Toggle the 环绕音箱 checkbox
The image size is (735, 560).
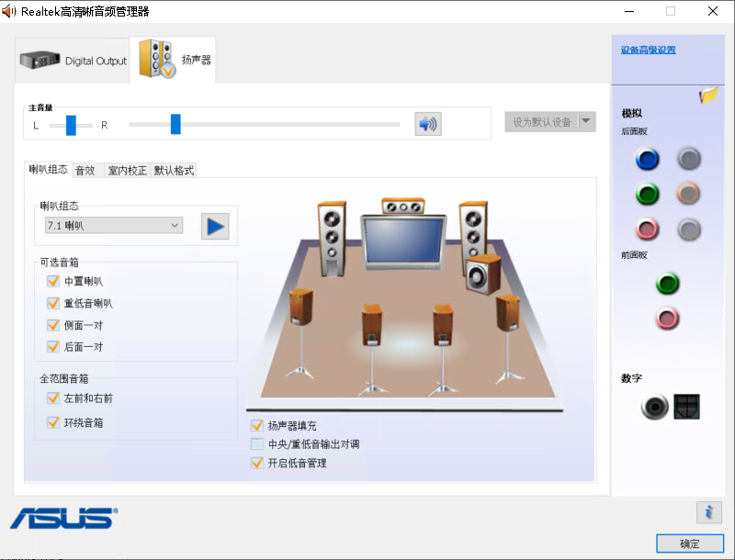[x=53, y=423]
